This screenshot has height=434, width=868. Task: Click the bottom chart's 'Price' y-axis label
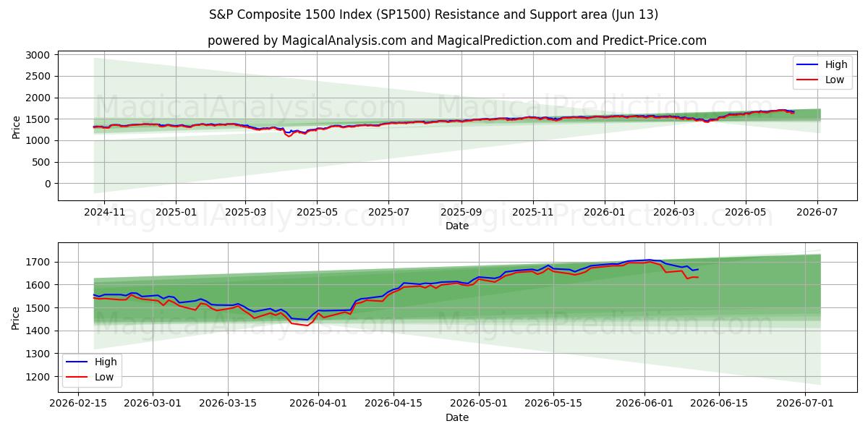click(17, 318)
